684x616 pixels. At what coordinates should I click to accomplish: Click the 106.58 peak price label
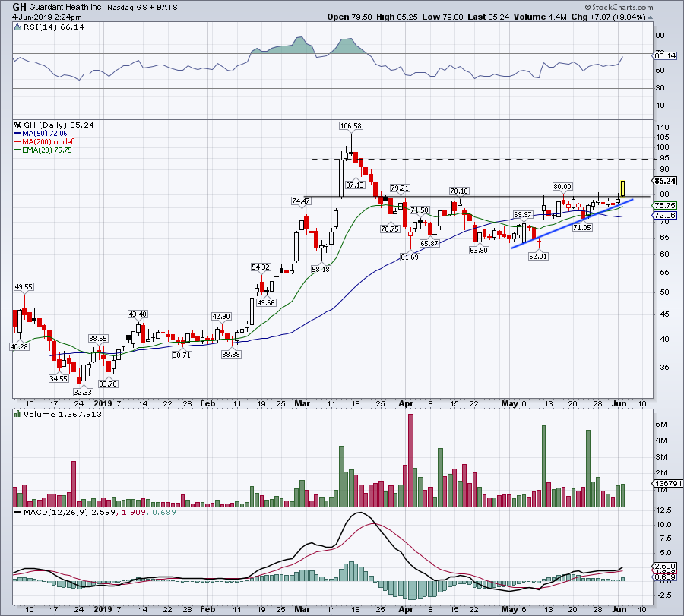coord(351,125)
